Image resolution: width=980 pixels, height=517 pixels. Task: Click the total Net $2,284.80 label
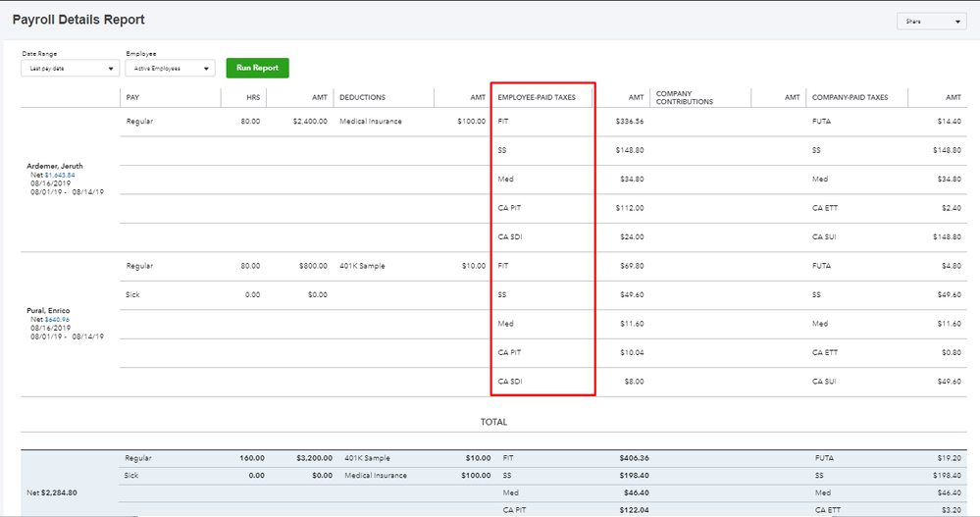[52, 492]
